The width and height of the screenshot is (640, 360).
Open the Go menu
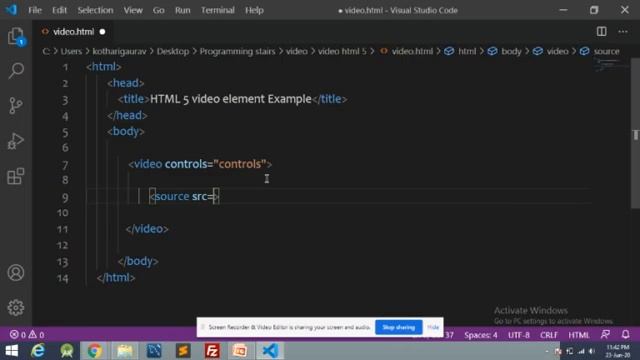pyautogui.click(x=158, y=10)
